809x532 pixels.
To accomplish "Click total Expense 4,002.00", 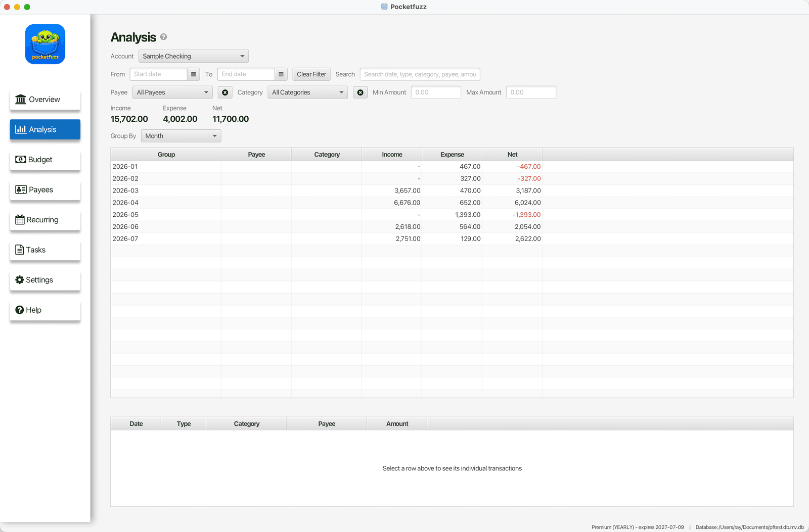I will [x=180, y=119].
